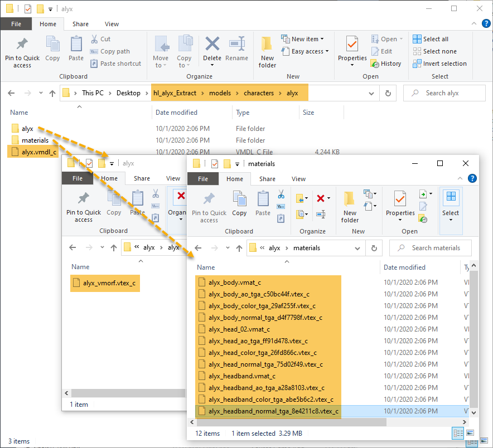
Task: Click Select all in main window ribbon
Action: coord(431,39)
